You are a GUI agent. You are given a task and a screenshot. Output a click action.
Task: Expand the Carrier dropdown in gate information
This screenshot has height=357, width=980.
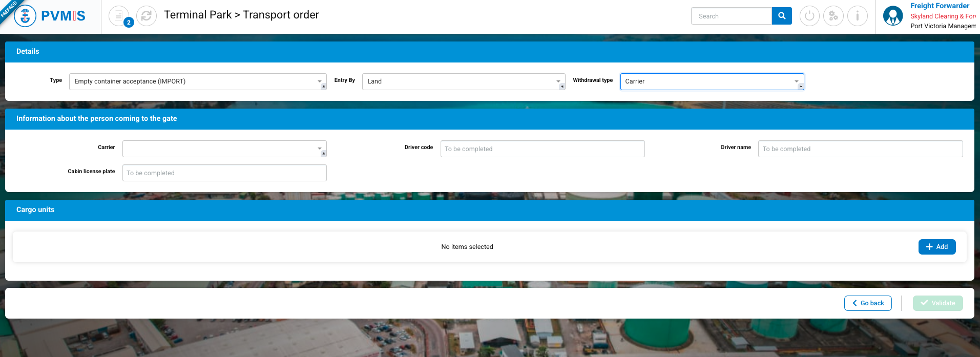pyautogui.click(x=224, y=149)
